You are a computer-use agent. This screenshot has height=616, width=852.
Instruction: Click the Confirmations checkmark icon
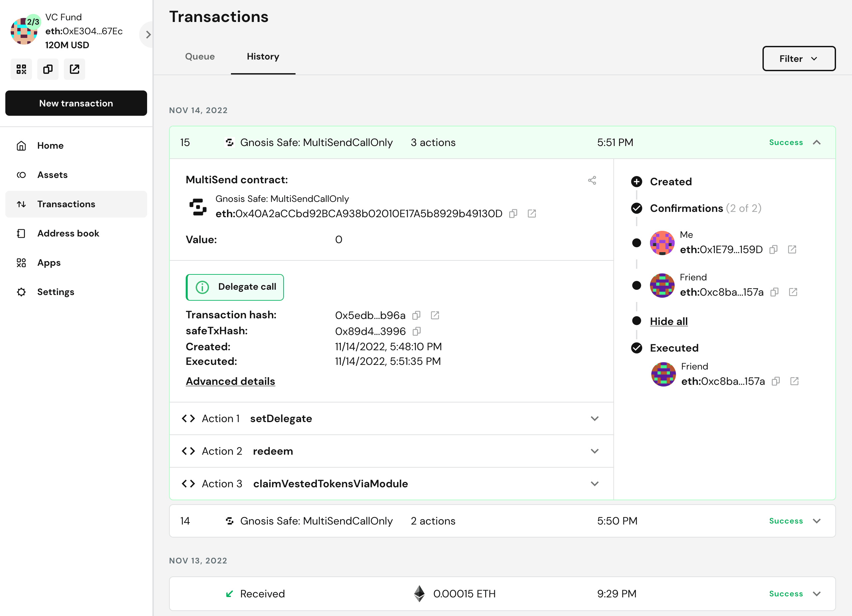pyautogui.click(x=636, y=208)
